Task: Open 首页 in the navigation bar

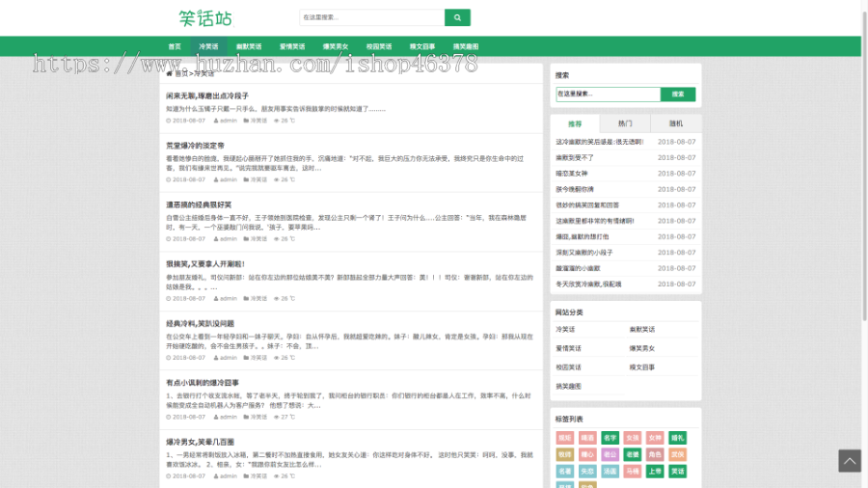Action: click(175, 46)
